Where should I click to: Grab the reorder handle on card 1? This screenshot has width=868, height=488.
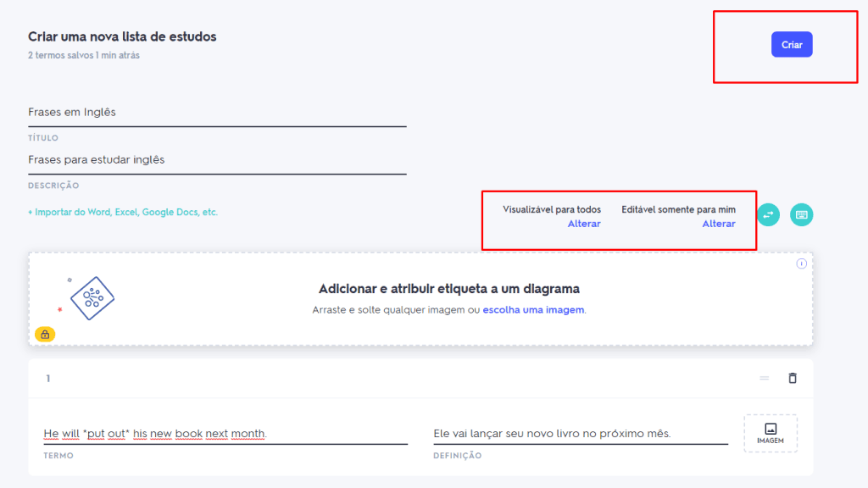click(764, 379)
